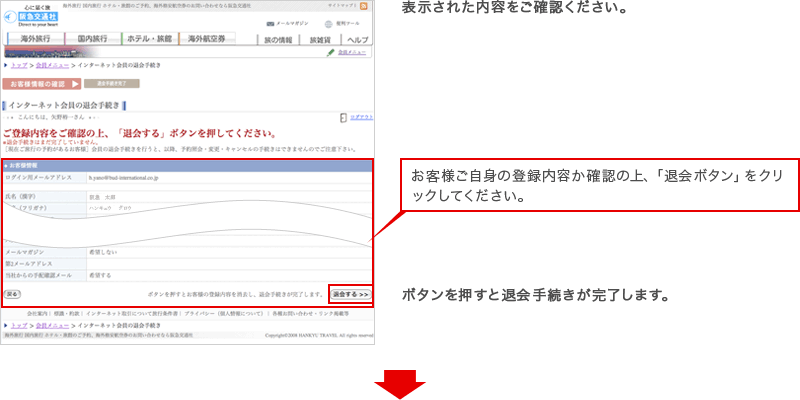Click トップ in the lower breadcrumb
This screenshot has height=400, width=800.
[19, 326]
